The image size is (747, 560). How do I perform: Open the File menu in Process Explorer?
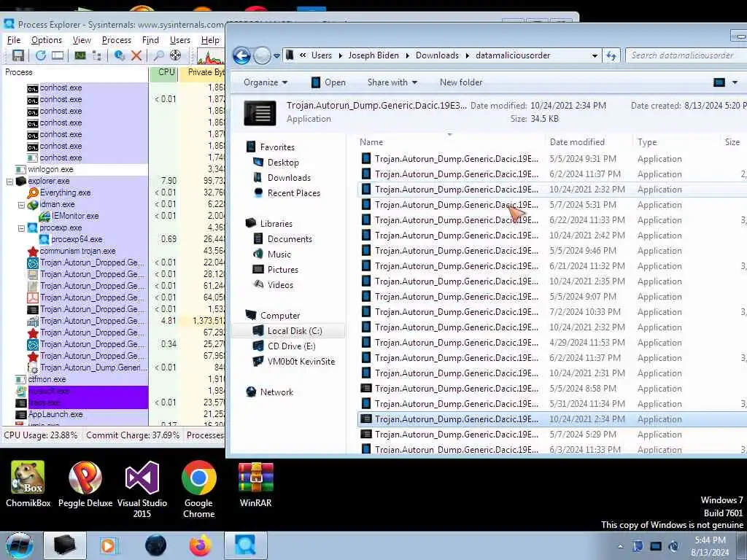coord(14,40)
